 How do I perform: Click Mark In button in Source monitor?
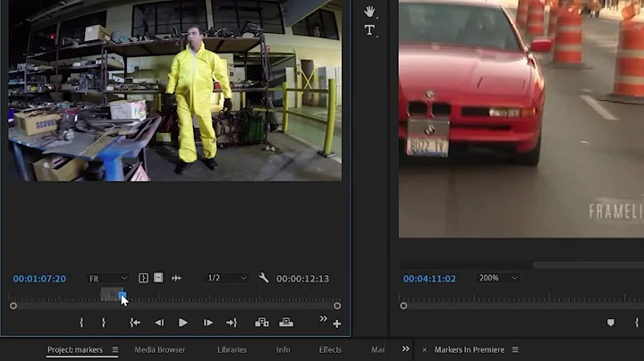coord(81,323)
